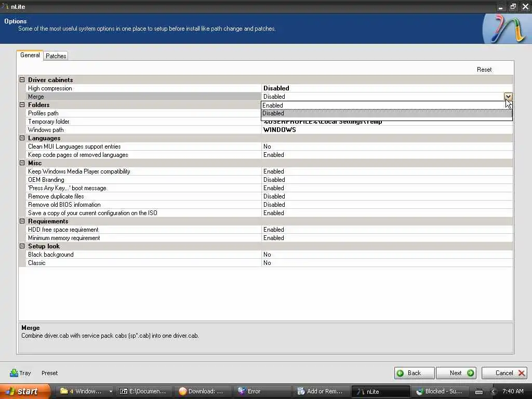Click the Back button
This screenshot has height=399, width=532.
click(414, 373)
